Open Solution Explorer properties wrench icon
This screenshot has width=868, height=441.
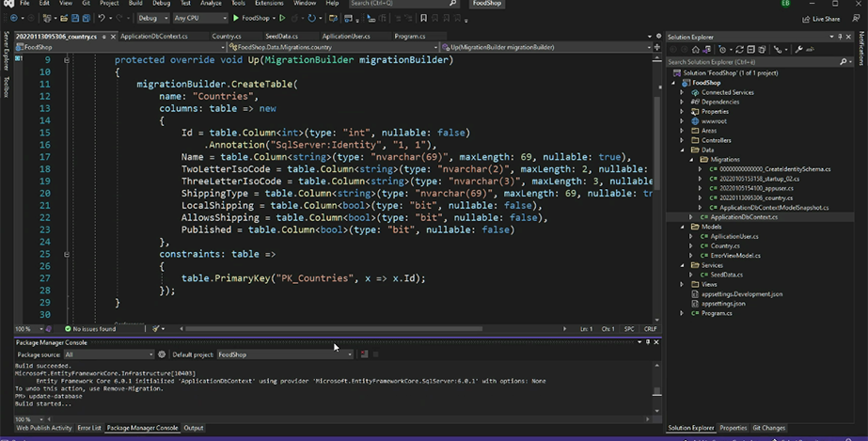point(798,50)
